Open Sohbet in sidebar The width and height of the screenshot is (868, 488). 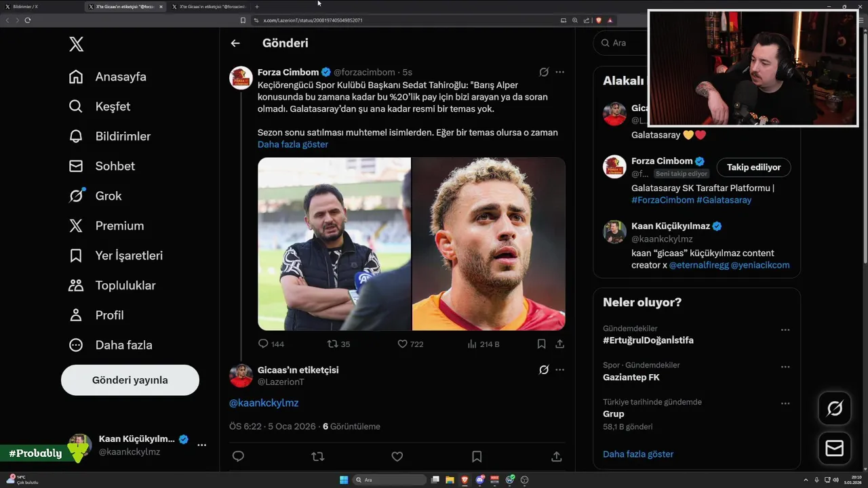[102, 166]
